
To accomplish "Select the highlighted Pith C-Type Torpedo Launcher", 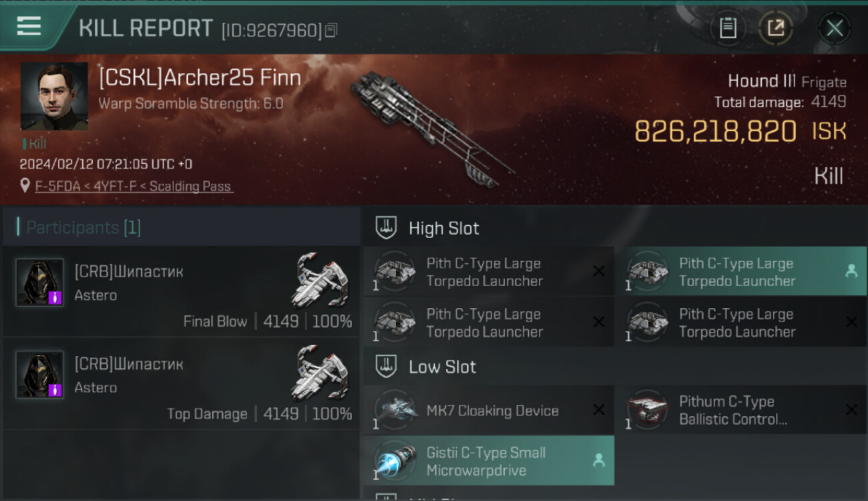I will point(746,272).
